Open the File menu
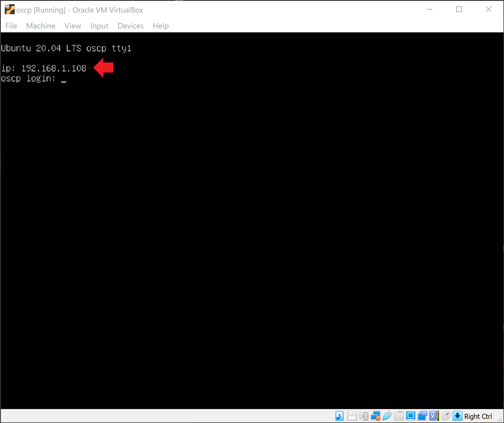The height and width of the screenshot is (423, 504). [x=11, y=26]
